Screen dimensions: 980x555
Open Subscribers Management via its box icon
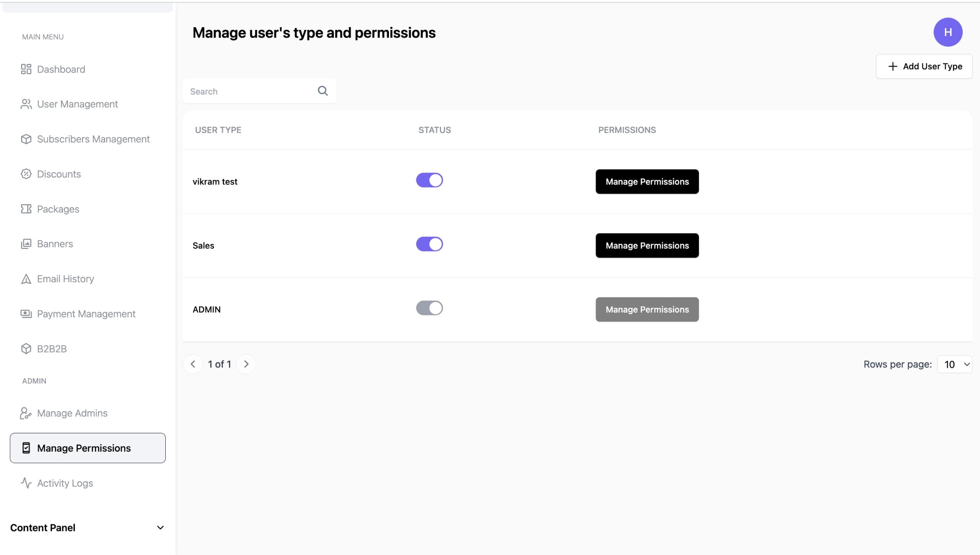(x=26, y=139)
